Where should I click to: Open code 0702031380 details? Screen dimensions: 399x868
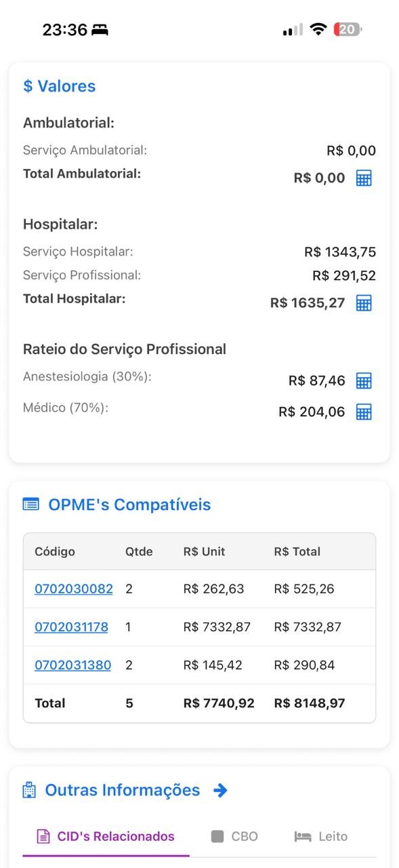coord(73,665)
